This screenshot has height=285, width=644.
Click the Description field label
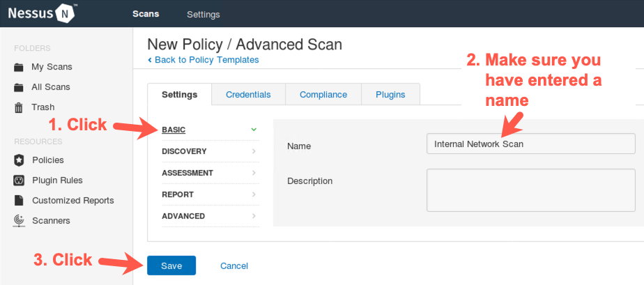(310, 180)
